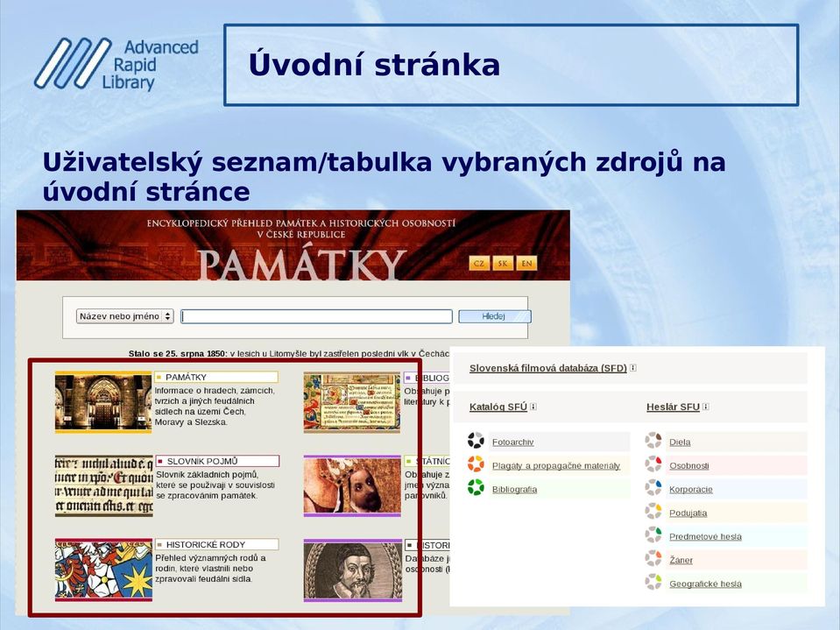840x630 pixels.
Task: Click the gothic cathedral thumbnail for Památky
Action: coord(103,402)
